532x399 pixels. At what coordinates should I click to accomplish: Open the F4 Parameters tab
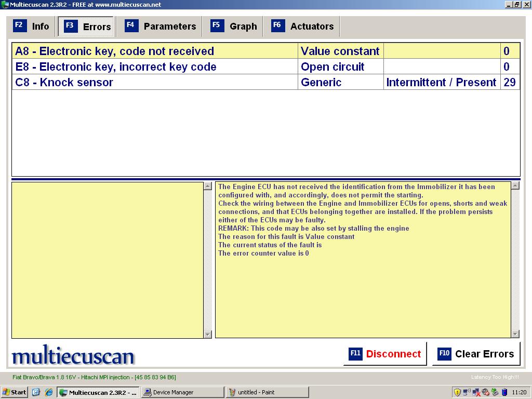tap(160, 26)
